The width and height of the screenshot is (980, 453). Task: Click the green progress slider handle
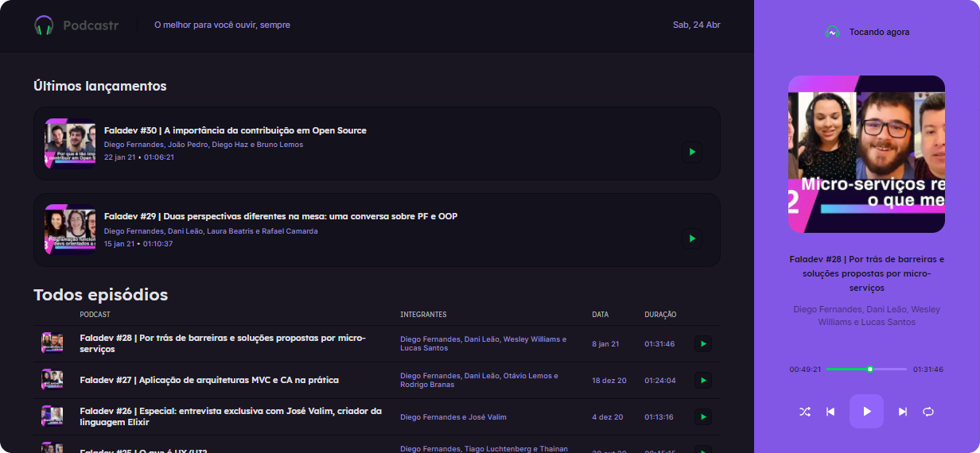pyautogui.click(x=870, y=369)
